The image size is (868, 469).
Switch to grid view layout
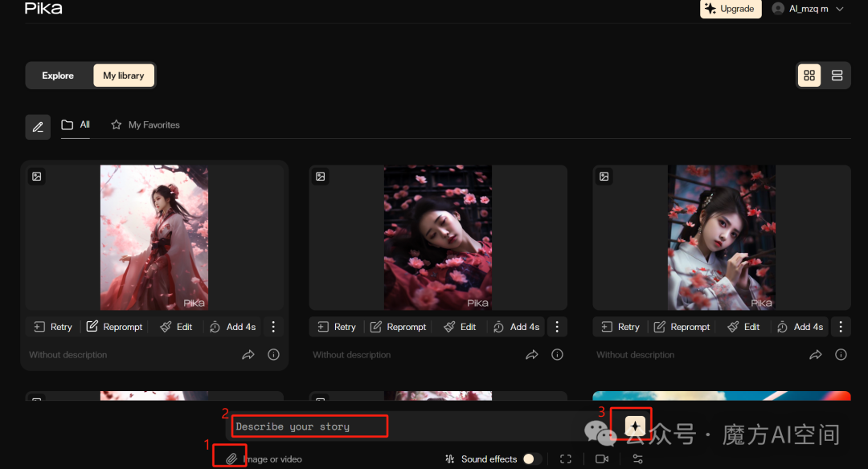[x=809, y=75]
